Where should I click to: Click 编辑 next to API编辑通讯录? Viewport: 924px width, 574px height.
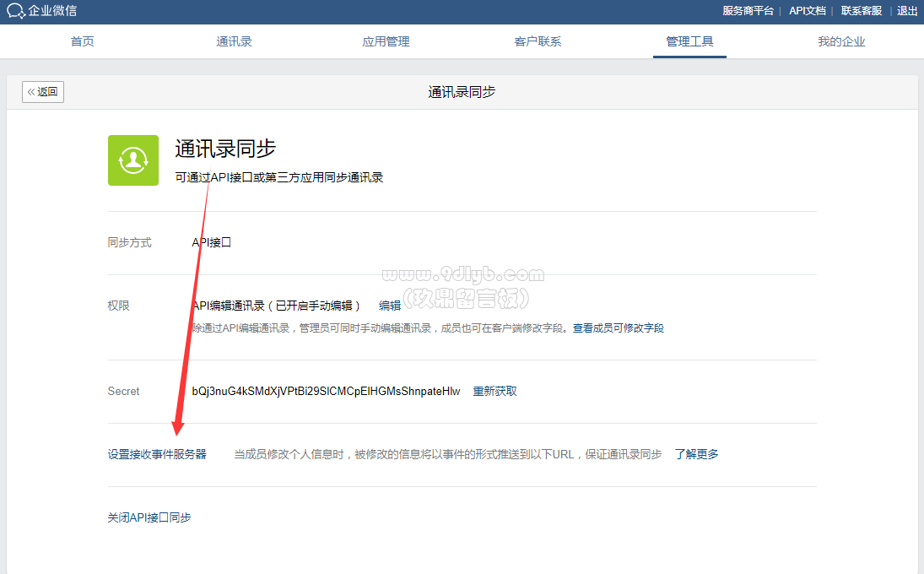pyautogui.click(x=390, y=306)
